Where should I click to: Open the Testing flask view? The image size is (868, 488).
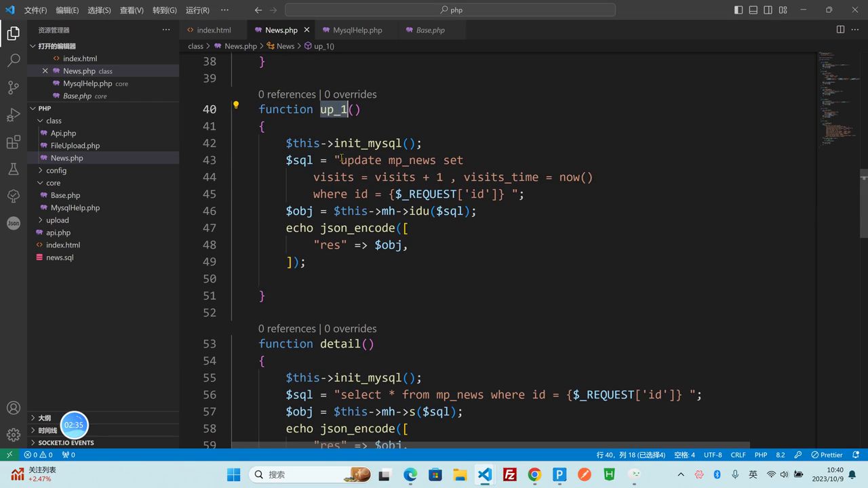tap(14, 169)
